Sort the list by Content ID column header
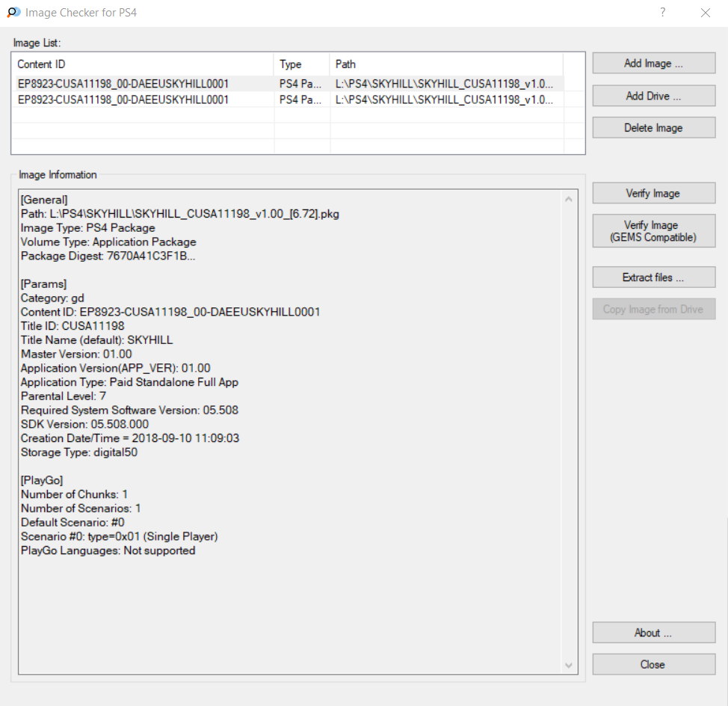 (144, 64)
